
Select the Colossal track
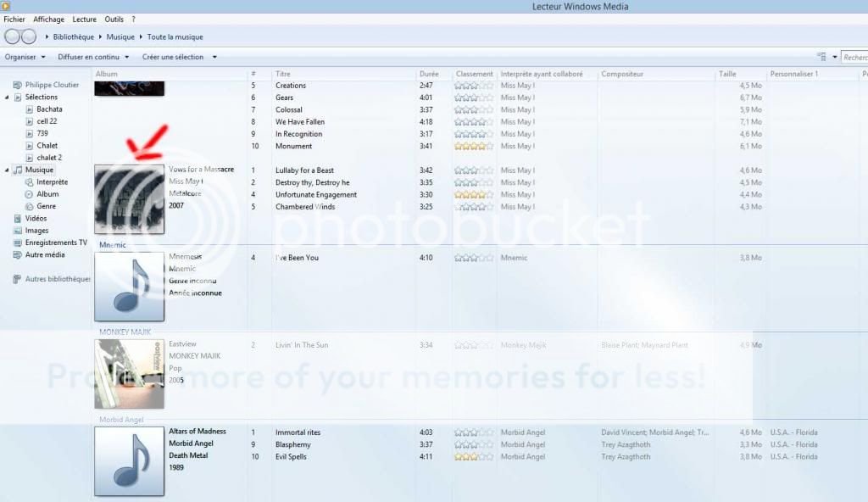(288, 109)
